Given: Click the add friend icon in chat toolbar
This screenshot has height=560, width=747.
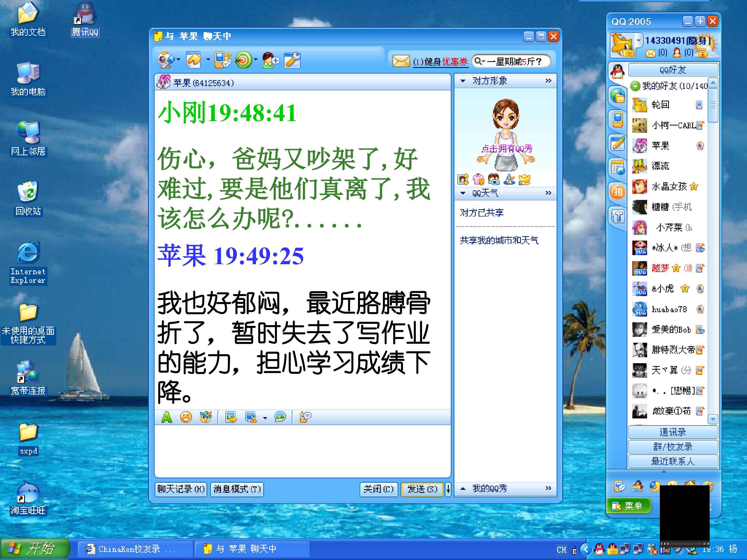Looking at the screenshot, I should click(271, 60).
